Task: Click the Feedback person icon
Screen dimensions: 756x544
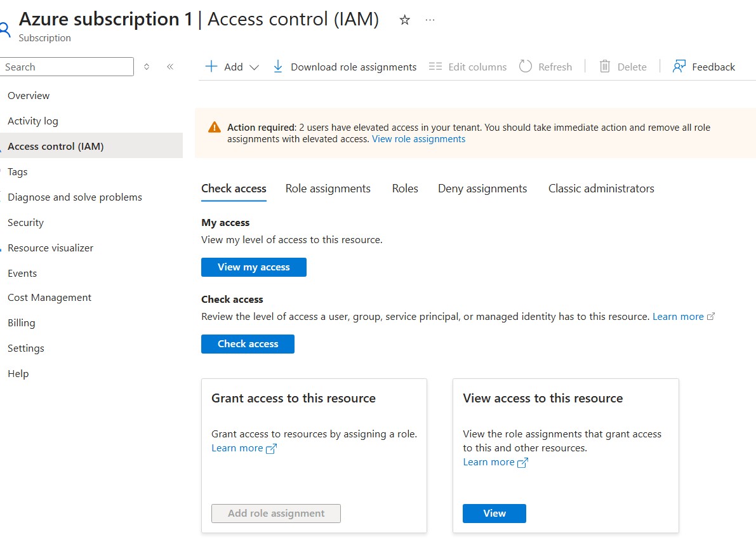Action: click(679, 66)
